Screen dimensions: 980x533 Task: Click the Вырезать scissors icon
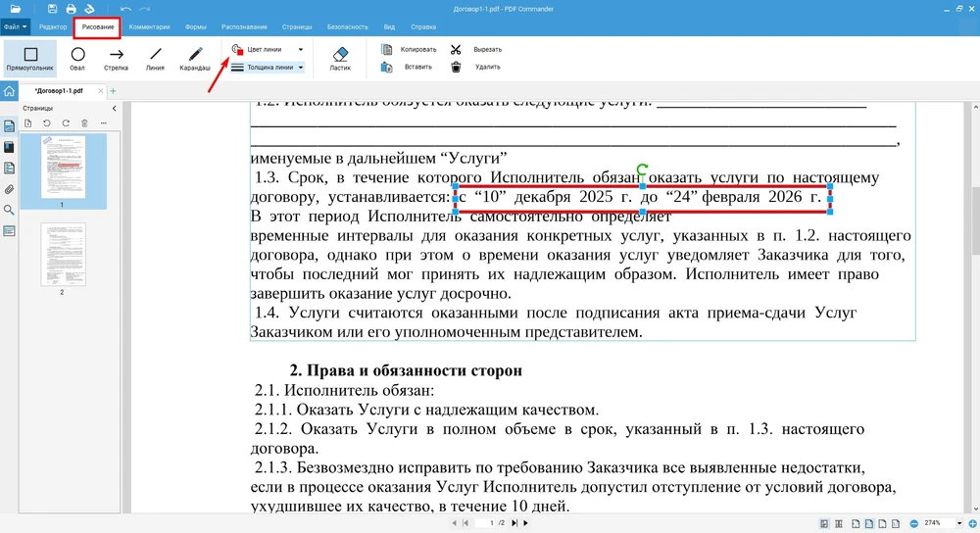[x=457, y=49]
